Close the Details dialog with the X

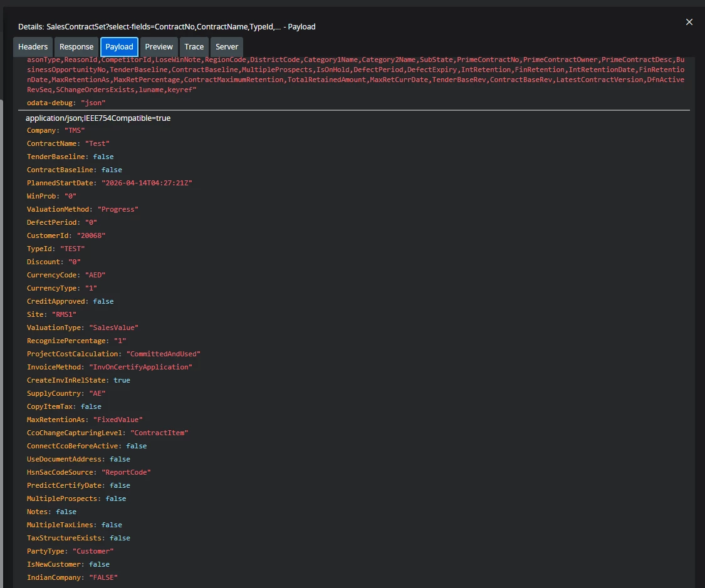pos(689,22)
